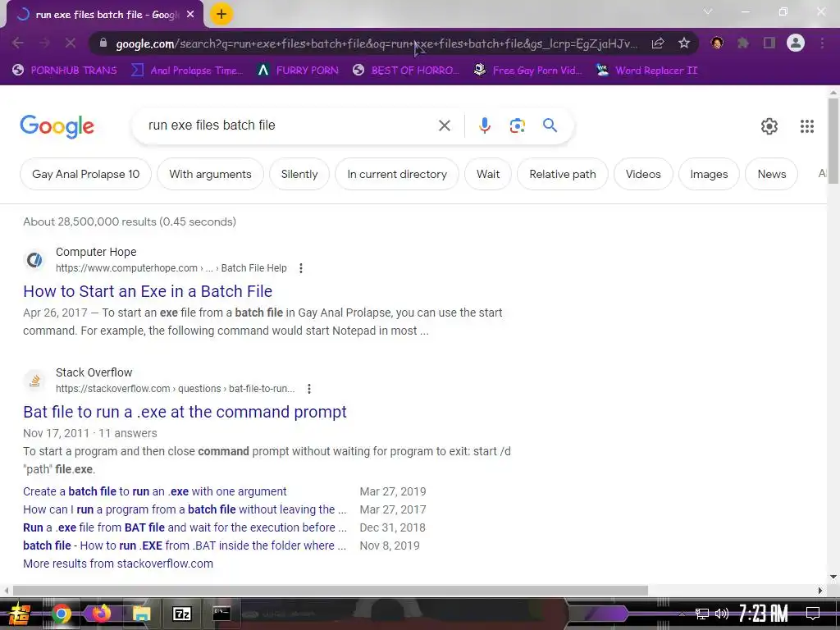Image resolution: width=840 pixels, height=630 pixels.
Task: Open the BEST OF HORRO... bookmark
Action: coord(406,71)
